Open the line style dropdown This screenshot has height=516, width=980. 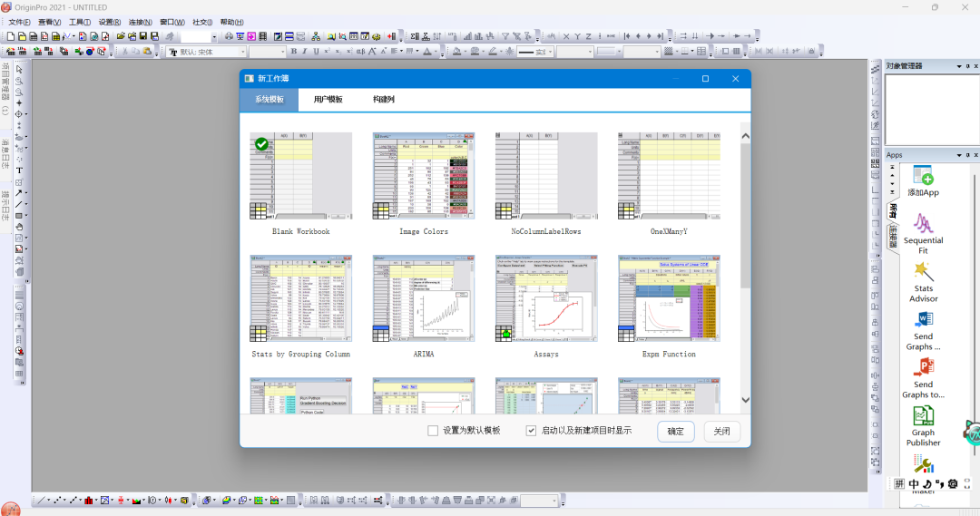pos(550,52)
